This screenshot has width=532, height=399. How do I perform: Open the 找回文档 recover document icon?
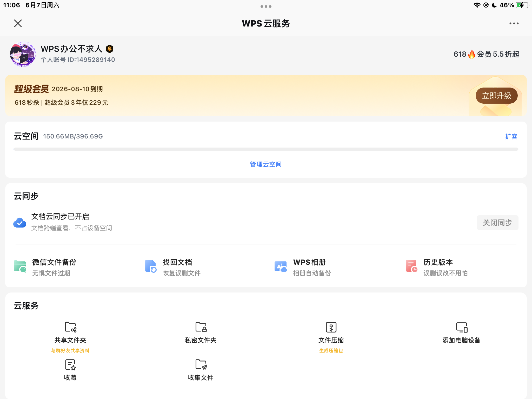coord(151,266)
